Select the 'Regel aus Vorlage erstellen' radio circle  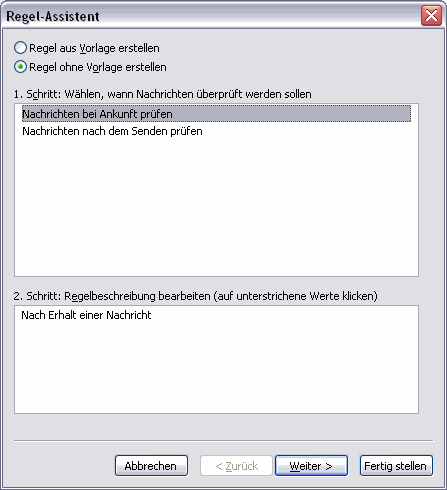pos(20,48)
